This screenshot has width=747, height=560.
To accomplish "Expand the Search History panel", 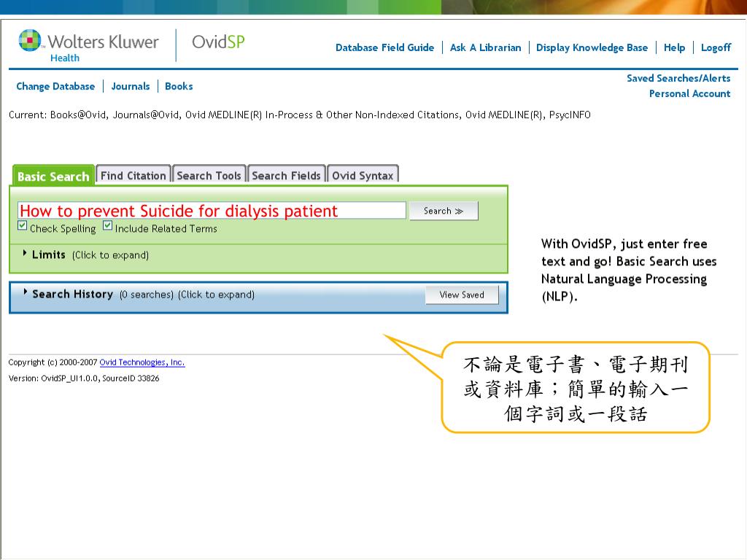I will [139, 295].
